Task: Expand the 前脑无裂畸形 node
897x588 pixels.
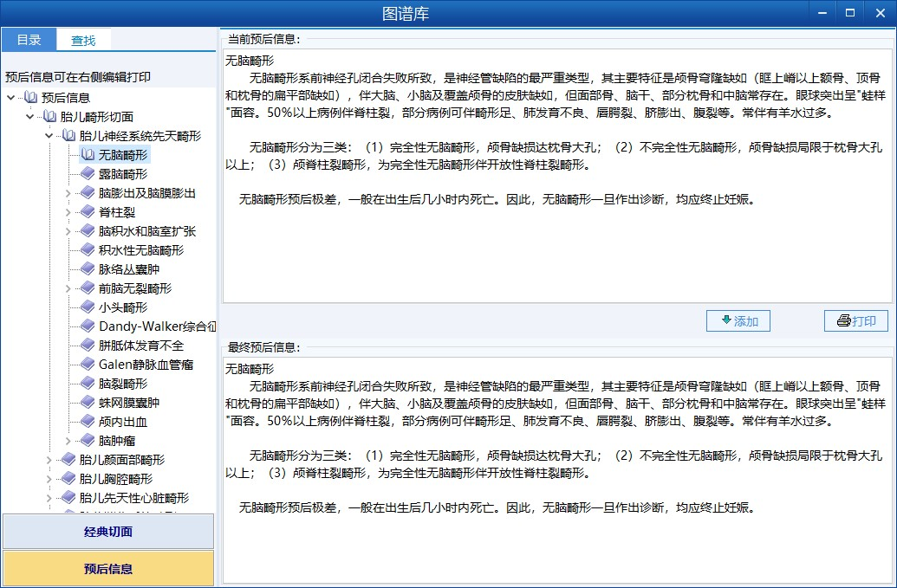Action: click(x=68, y=288)
